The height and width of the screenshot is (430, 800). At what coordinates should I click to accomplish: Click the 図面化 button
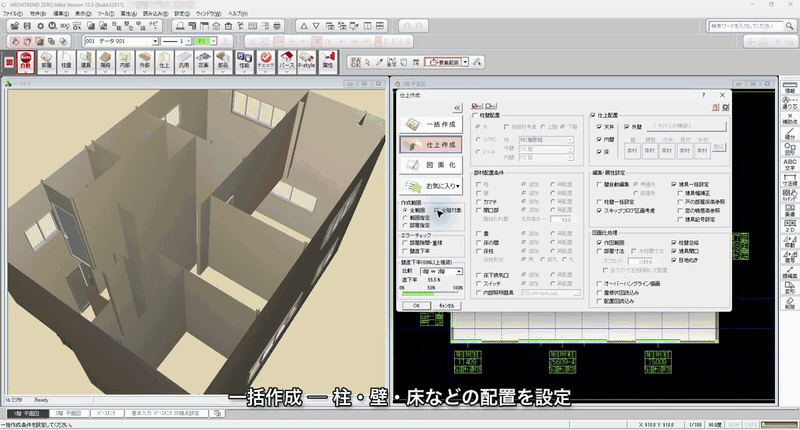431,165
